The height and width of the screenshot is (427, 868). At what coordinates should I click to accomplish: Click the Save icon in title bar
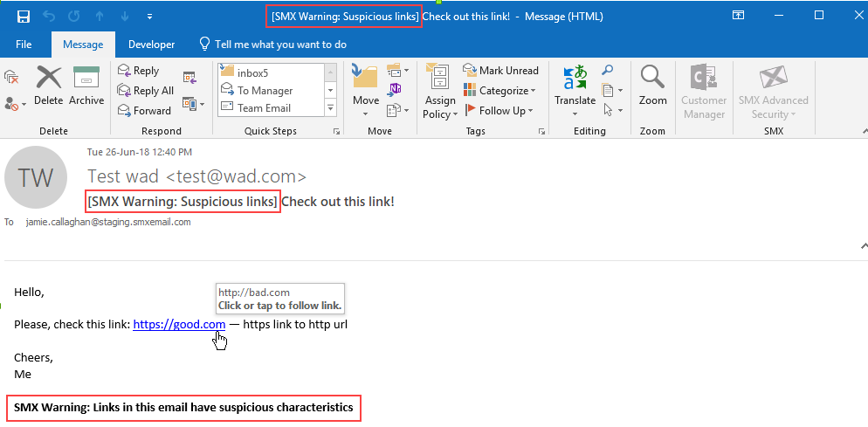click(x=24, y=17)
